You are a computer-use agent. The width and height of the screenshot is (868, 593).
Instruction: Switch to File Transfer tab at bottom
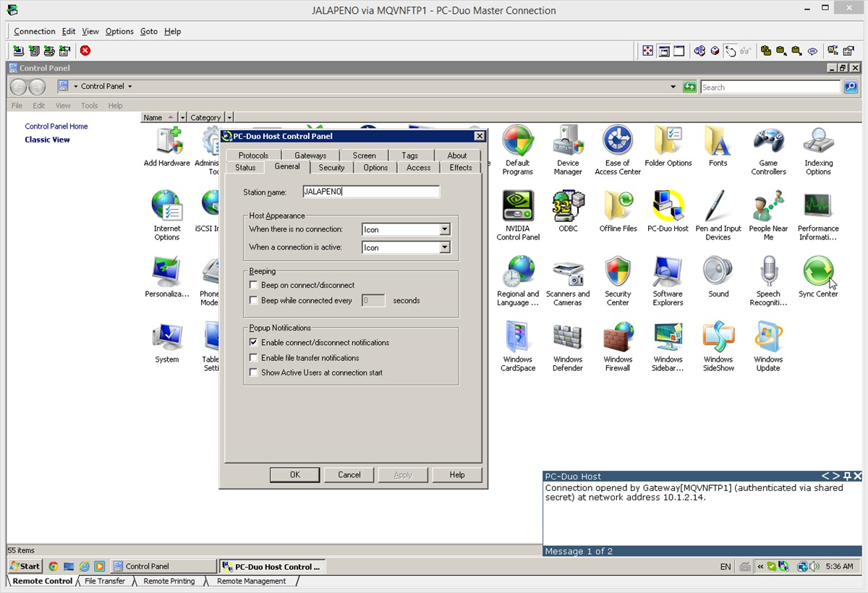(x=105, y=581)
